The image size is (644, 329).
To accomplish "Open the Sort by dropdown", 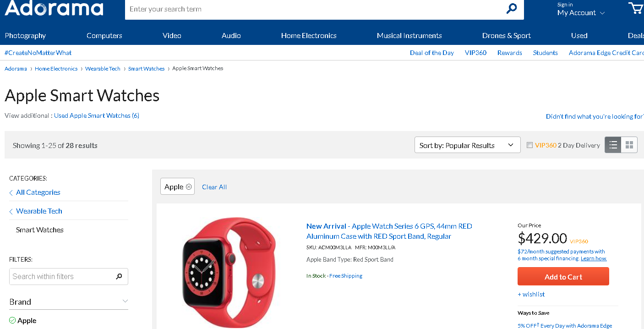I will click(x=467, y=145).
